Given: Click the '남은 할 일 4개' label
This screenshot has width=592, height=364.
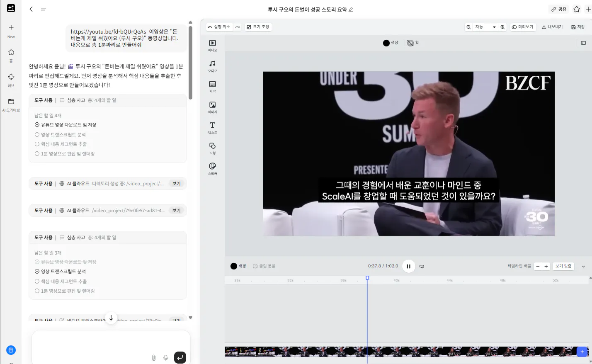Looking at the screenshot, I should 48,116.
